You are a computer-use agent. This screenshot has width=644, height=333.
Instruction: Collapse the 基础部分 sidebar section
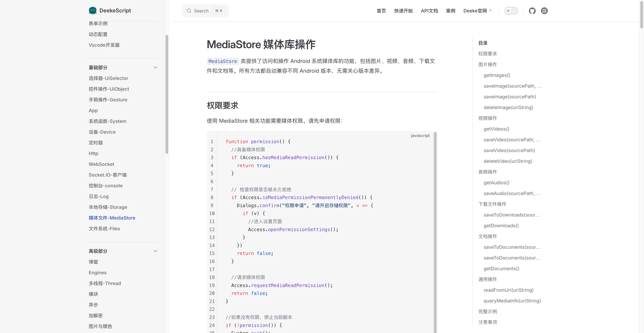pyautogui.click(x=155, y=67)
